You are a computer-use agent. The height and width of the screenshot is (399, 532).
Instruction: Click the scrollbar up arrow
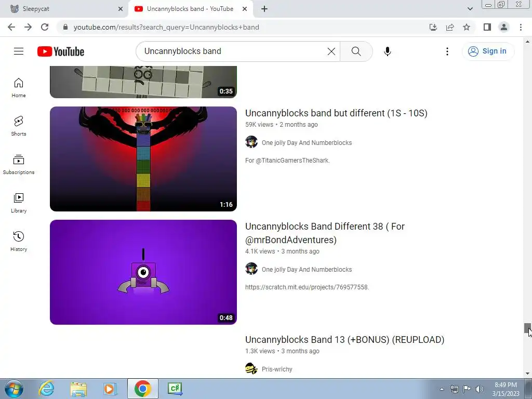point(527,42)
